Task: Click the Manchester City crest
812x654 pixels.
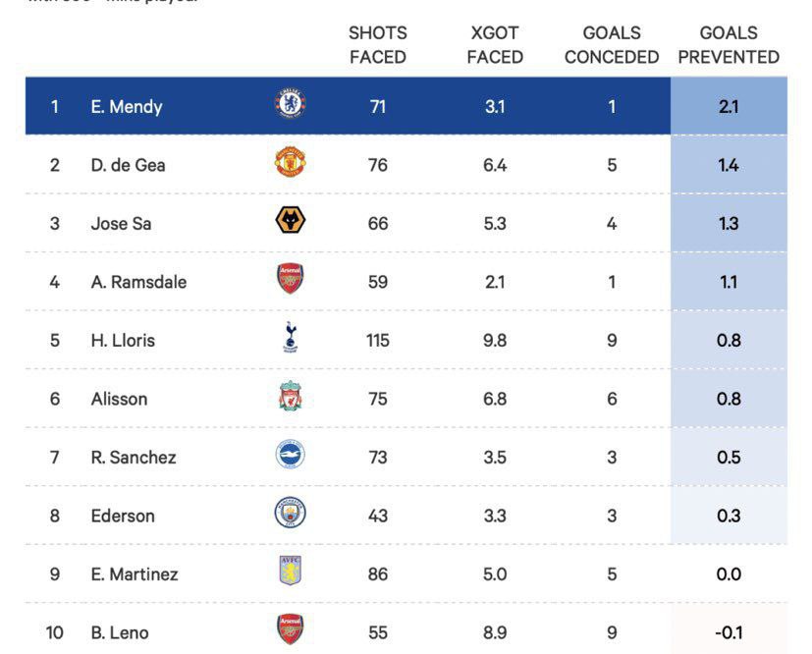Action: (290, 513)
